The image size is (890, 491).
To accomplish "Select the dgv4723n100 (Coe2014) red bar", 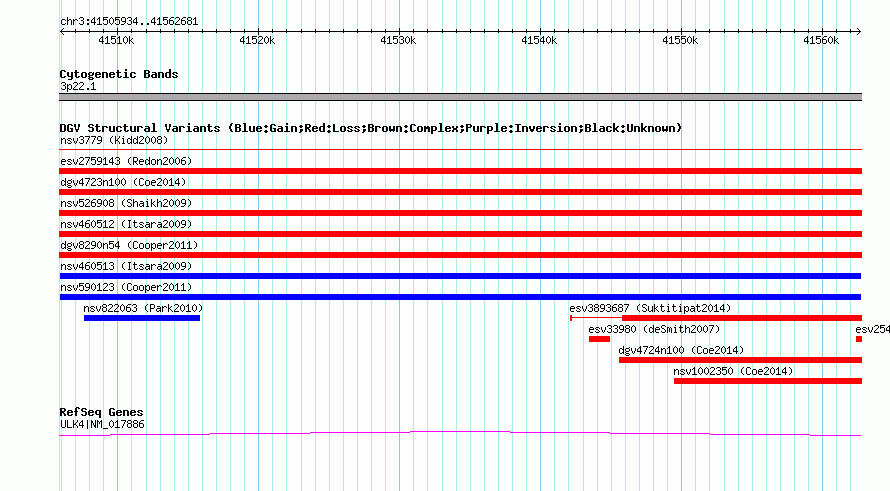I will (460, 192).
